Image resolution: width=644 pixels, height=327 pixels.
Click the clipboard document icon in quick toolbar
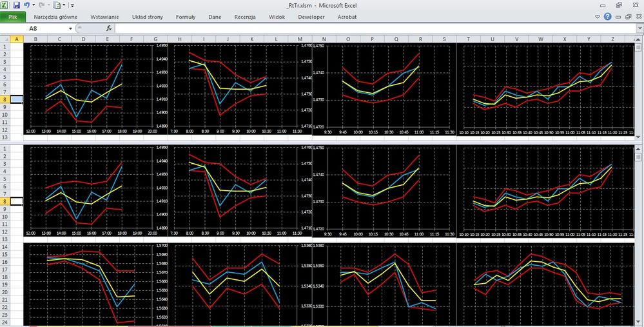click(57, 5)
